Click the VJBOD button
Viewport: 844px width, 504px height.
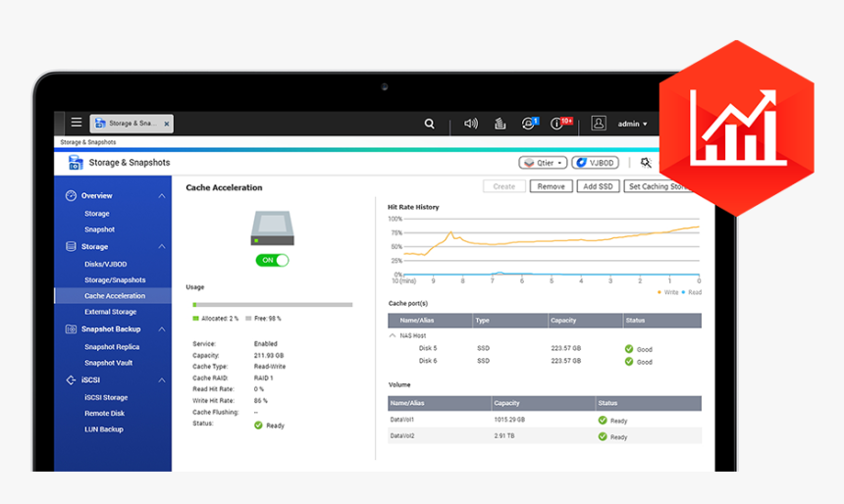click(595, 163)
